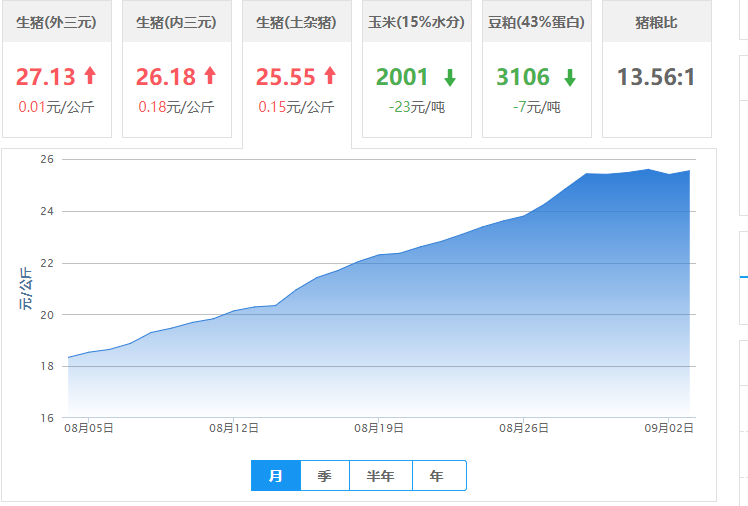Click the 0.18元/公斤 change text
The image size is (748, 506).
coord(176,107)
